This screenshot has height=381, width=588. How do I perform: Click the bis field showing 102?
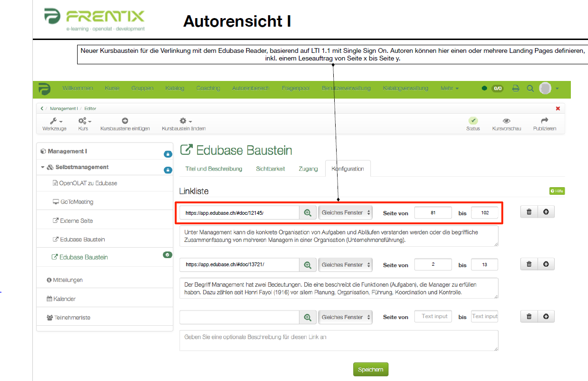tap(485, 212)
